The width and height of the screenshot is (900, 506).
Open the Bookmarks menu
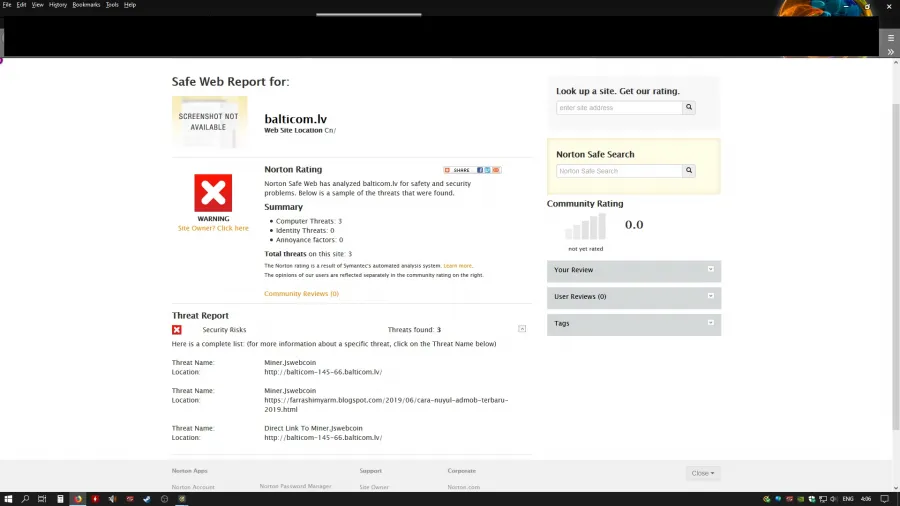[x=86, y=5]
